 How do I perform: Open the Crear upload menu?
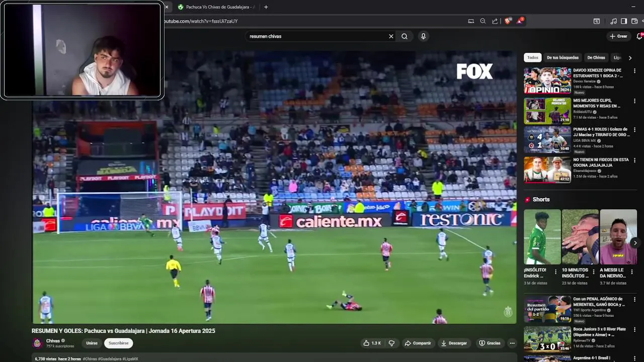pyautogui.click(x=618, y=36)
